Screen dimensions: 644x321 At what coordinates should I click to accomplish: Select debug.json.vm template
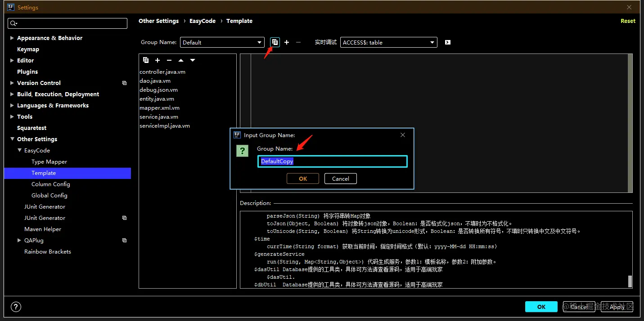coord(158,90)
